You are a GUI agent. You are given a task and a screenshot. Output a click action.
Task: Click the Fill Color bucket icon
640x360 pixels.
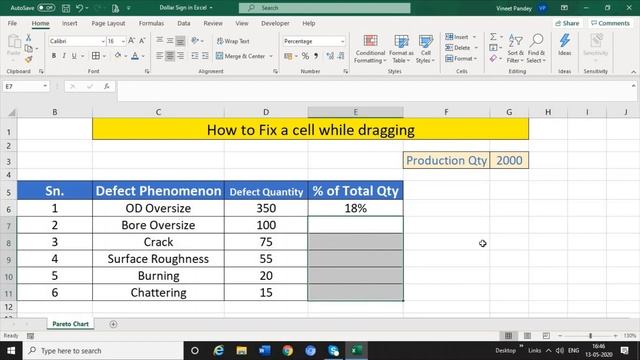118,56
